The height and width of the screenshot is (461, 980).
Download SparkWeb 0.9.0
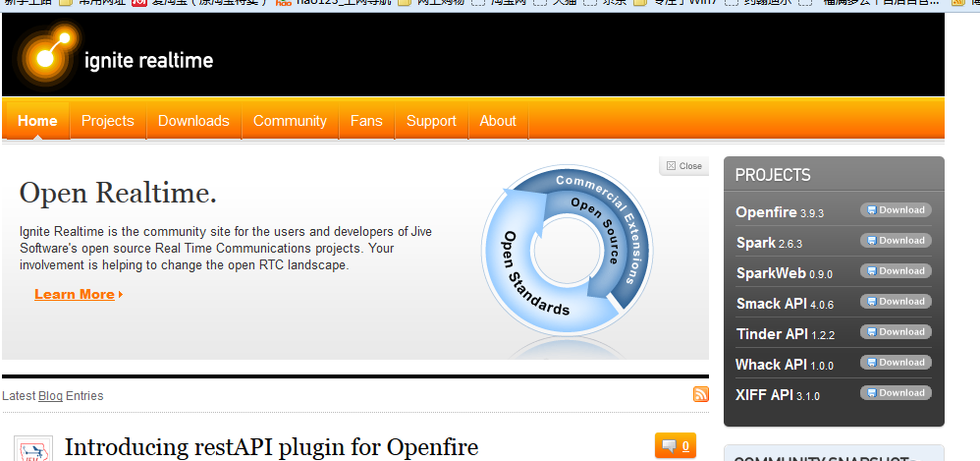(x=895, y=271)
